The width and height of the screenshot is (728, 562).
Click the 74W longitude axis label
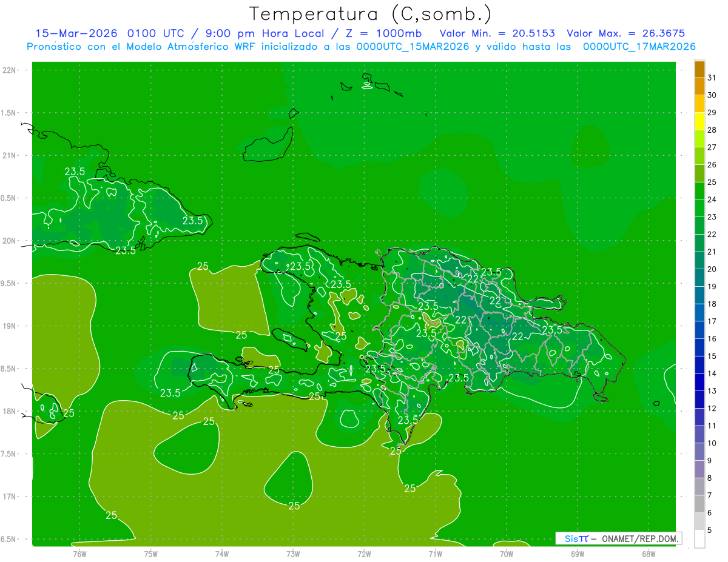pos(222,554)
